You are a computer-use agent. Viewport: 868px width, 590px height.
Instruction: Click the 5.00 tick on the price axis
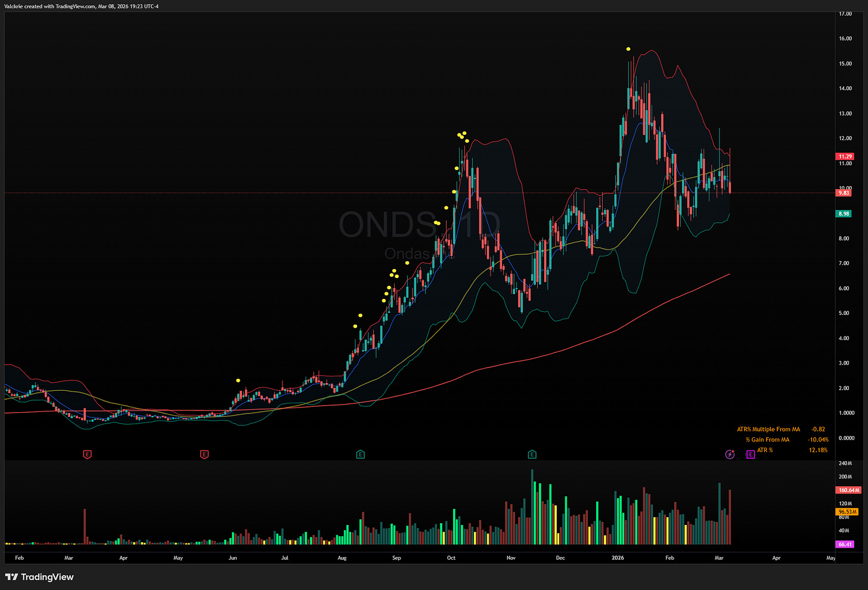(844, 313)
